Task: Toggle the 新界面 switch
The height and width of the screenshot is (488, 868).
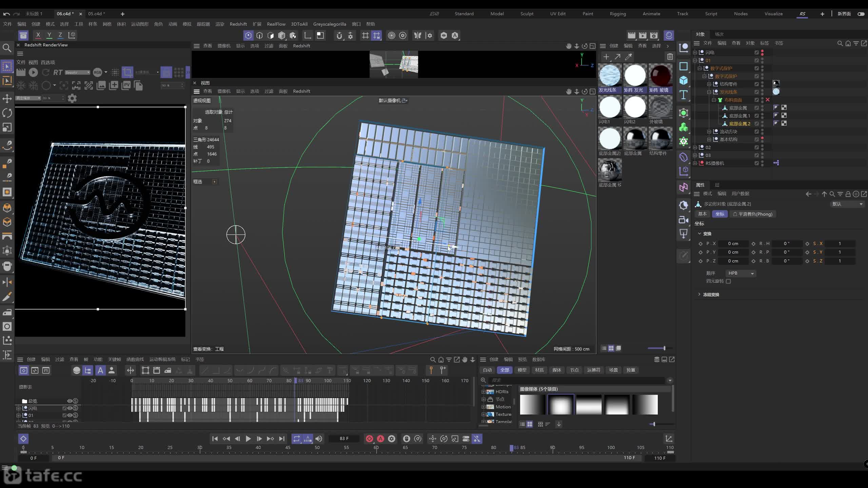Action: pyautogui.click(x=861, y=14)
